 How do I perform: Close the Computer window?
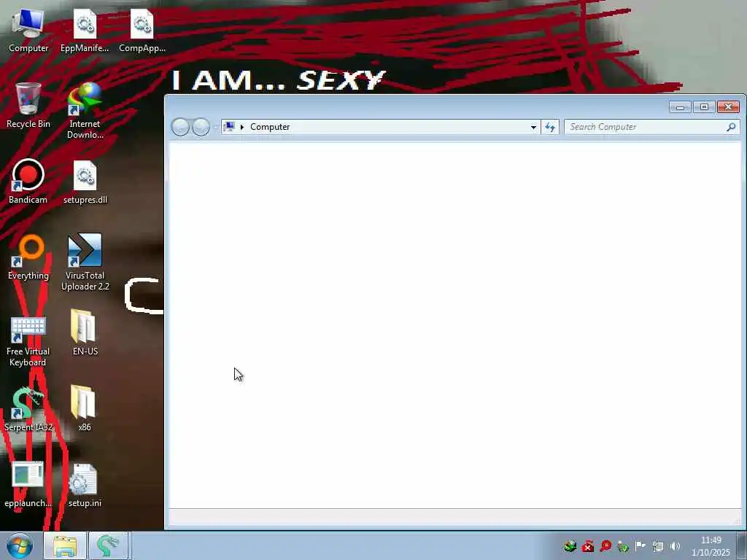[729, 107]
